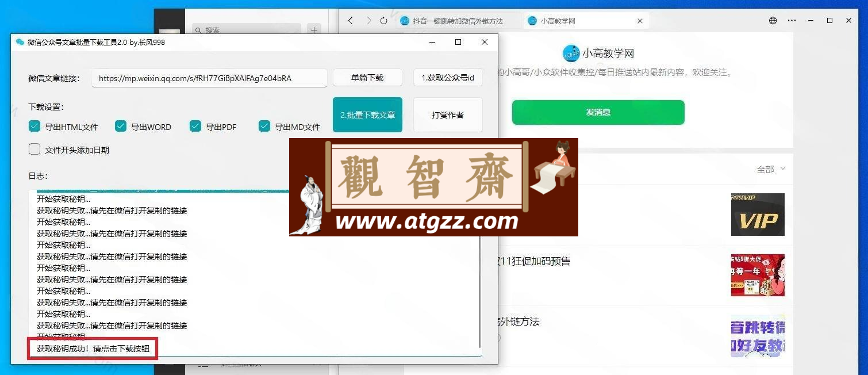Click the 打赏作者 button
The width and height of the screenshot is (868, 375).
[x=448, y=115]
